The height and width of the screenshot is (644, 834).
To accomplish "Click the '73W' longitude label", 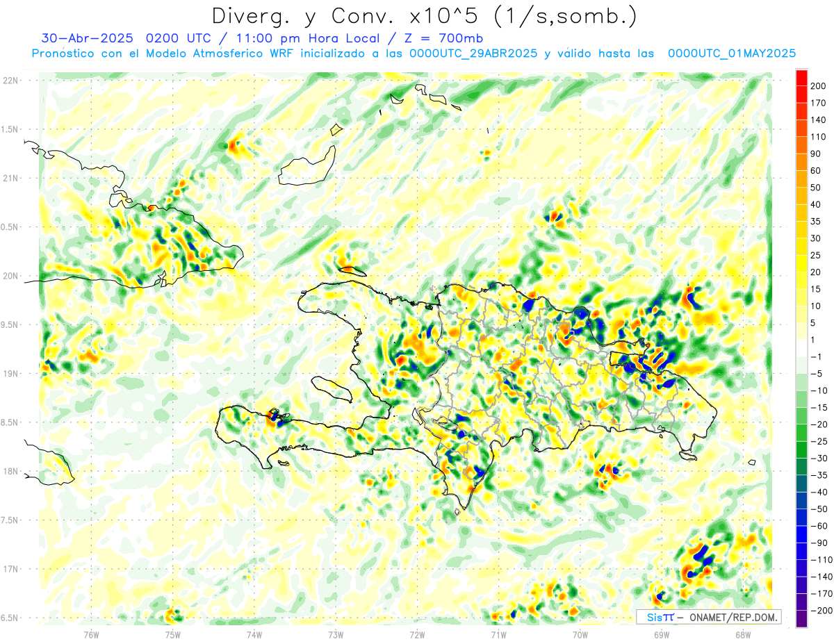I will pos(336,634).
